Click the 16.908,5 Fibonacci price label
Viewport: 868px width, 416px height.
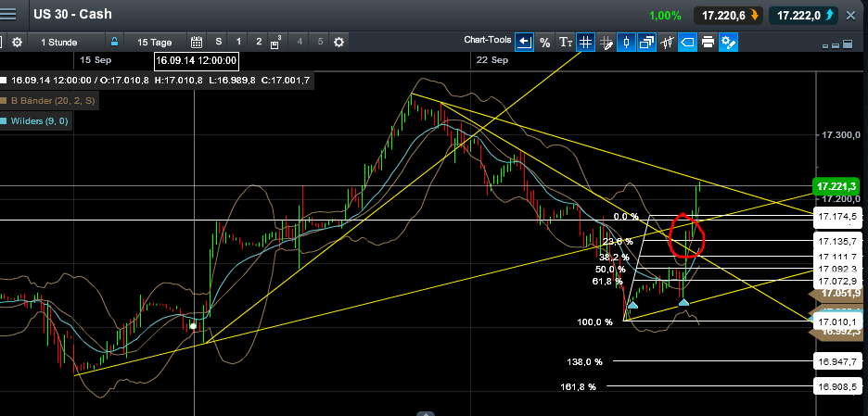837,386
